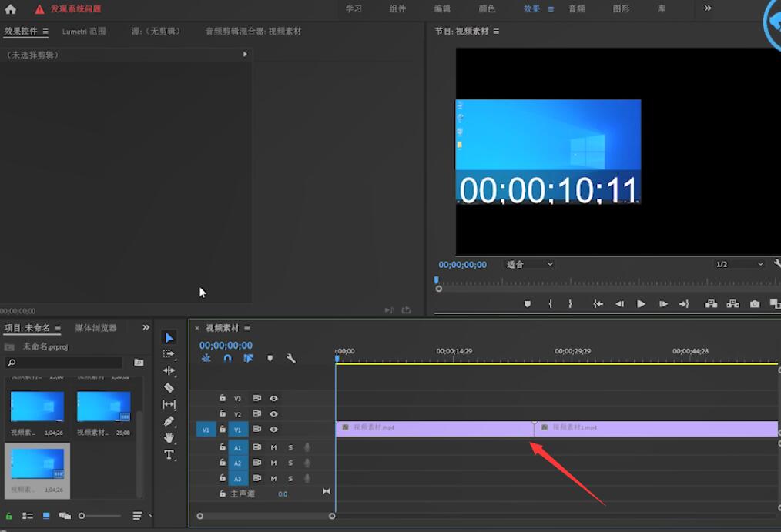This screenshot has height=532, width=781.
Task: Expand workspace overflow chevrons
Action: pyautogui.click(x=707, y=8)
